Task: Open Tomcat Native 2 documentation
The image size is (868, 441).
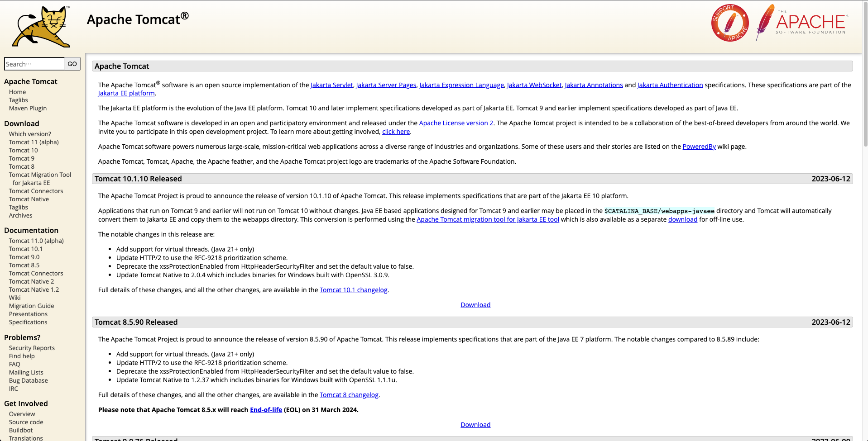Action: click(32, 281)
